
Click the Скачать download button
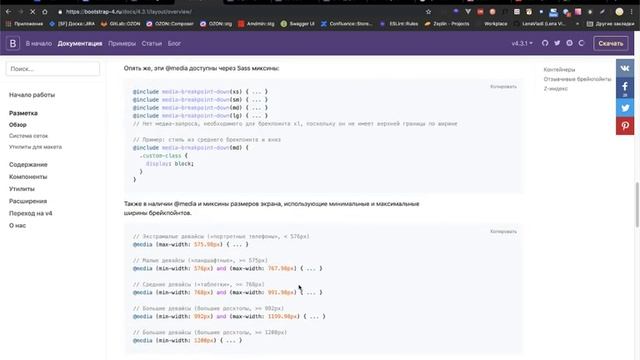pyautogui.click(x=611, y=43)
